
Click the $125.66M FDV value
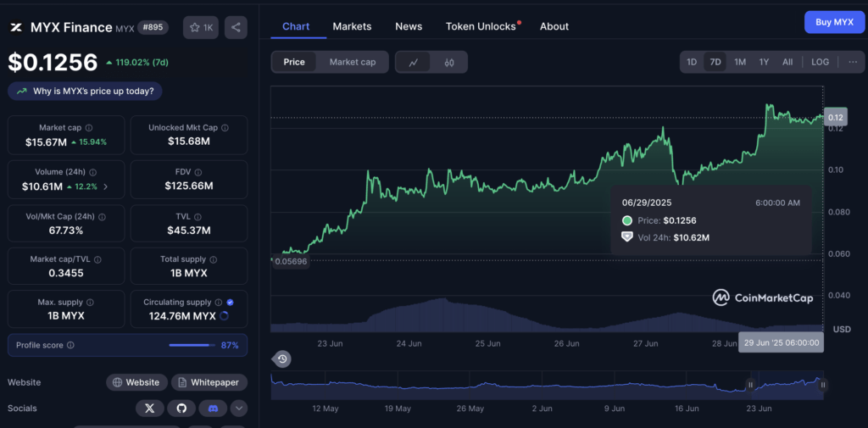(189, 186)
